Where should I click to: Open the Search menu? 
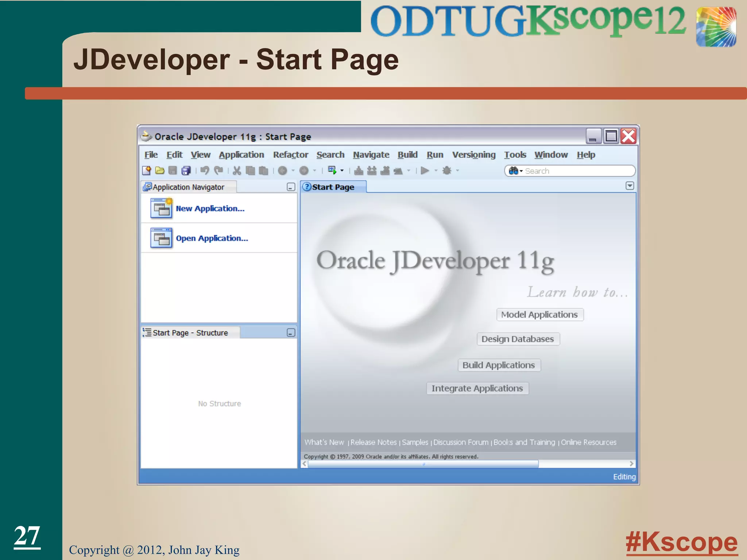point(330,155)
